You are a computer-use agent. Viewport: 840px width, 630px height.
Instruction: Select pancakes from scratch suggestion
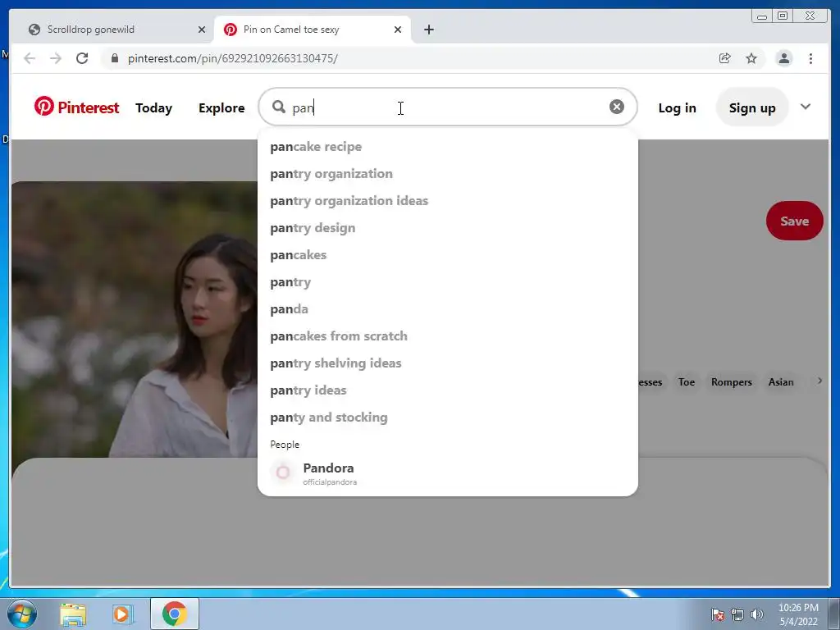[447, 336]
